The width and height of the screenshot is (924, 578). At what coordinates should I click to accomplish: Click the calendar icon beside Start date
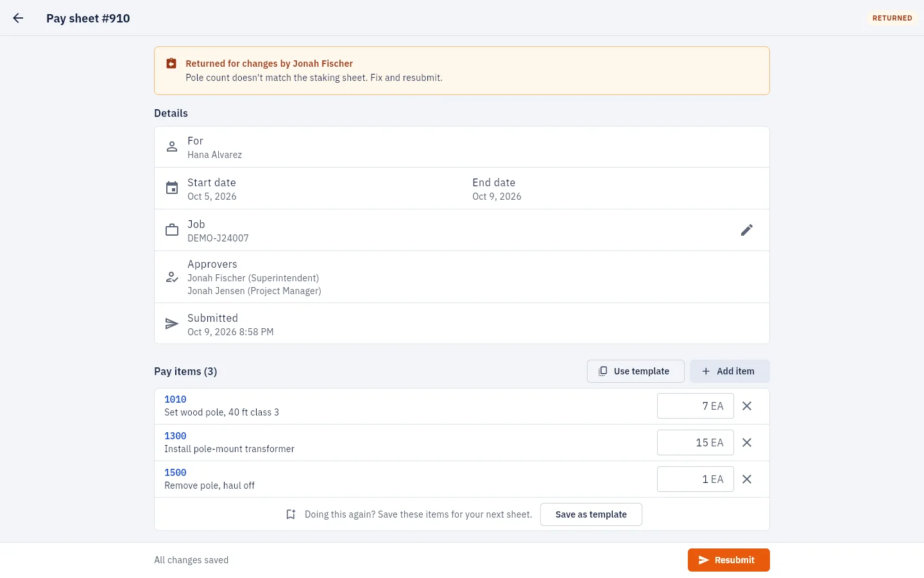click(x=172, y=188)
